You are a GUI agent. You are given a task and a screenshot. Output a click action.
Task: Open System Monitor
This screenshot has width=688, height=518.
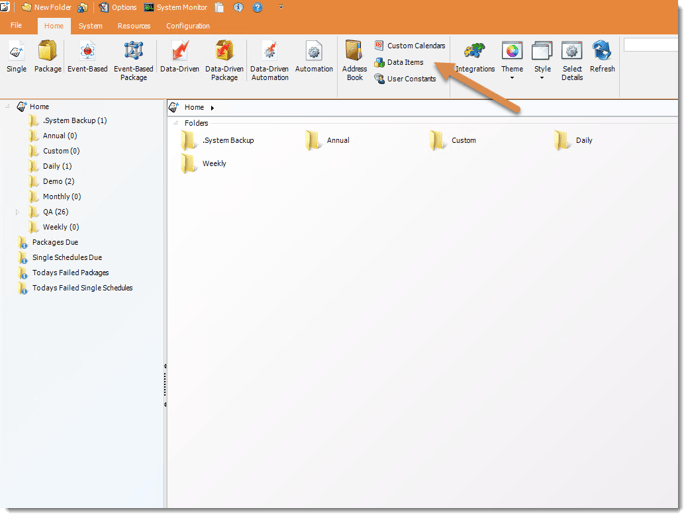(x=176, y=7)
